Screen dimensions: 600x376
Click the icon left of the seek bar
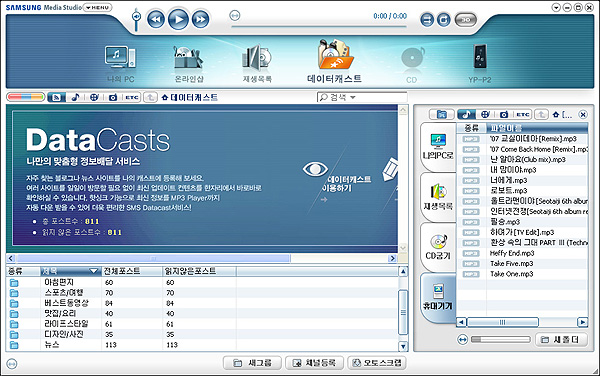[x=235, y=15]
